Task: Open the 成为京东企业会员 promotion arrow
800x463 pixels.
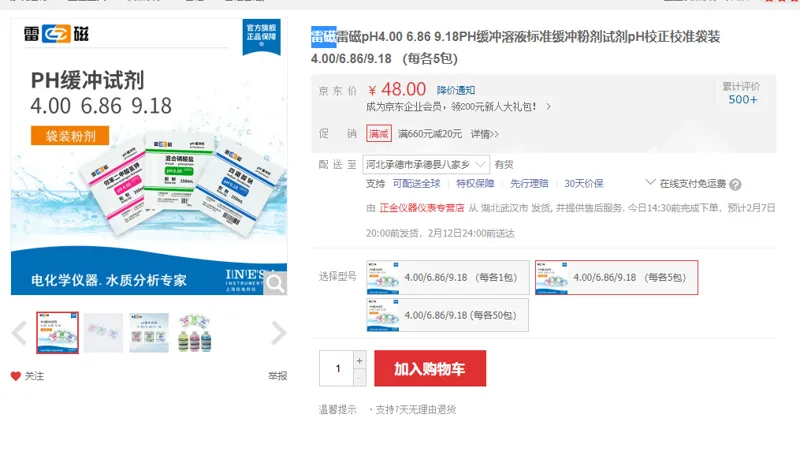Action: coord(548,107)
